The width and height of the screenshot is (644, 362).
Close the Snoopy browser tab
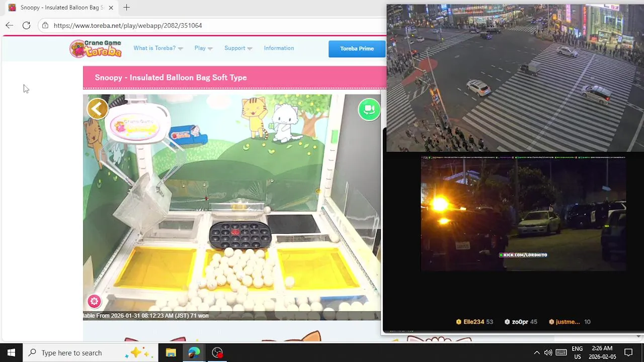coord(111,8)
